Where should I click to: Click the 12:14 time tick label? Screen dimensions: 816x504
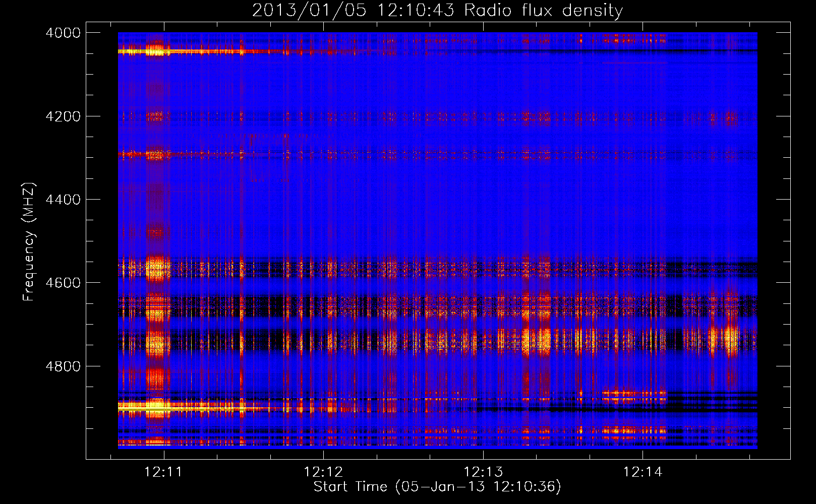(x=643, y=472)
